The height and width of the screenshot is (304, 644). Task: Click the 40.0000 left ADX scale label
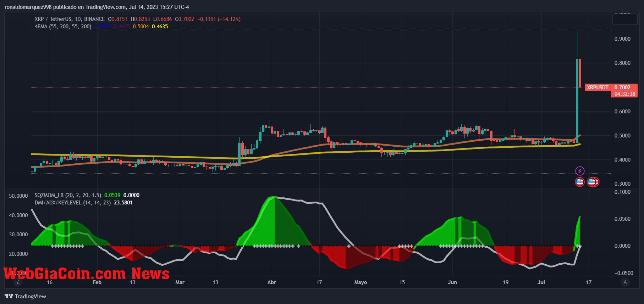[18, 215]
